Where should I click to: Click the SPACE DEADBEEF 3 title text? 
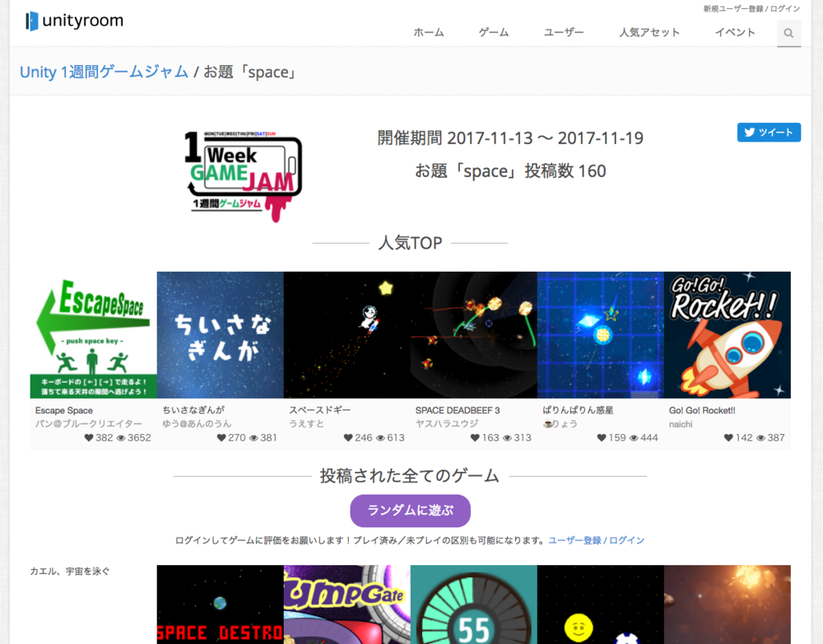[457, 410]
